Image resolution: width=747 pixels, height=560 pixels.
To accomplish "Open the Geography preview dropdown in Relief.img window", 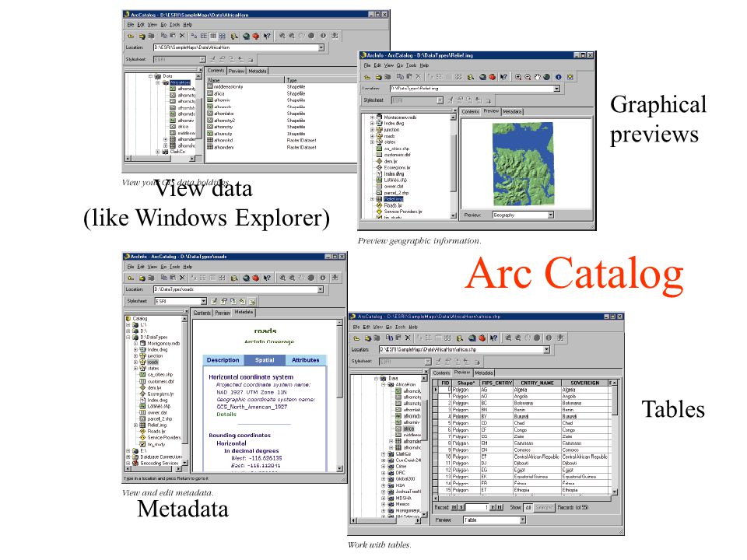I will pyautogui.click(x=551, y=215).
